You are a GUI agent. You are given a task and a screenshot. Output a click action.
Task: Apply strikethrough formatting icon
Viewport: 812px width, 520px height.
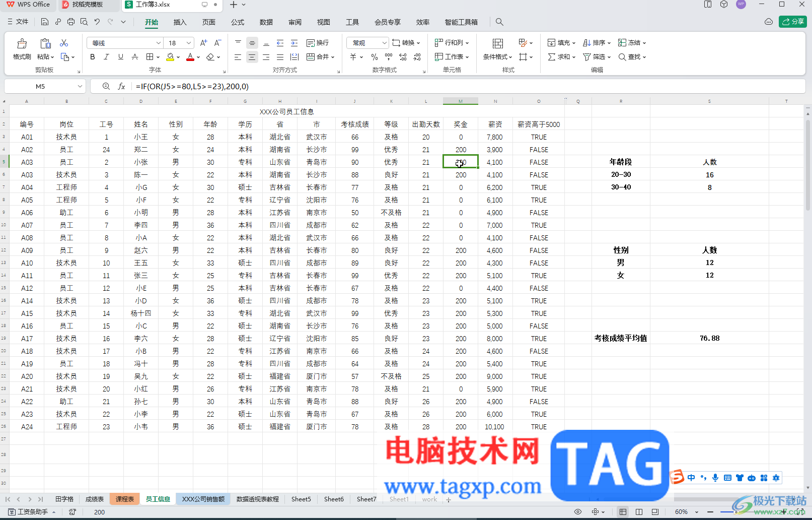click(x=135, y=57)
